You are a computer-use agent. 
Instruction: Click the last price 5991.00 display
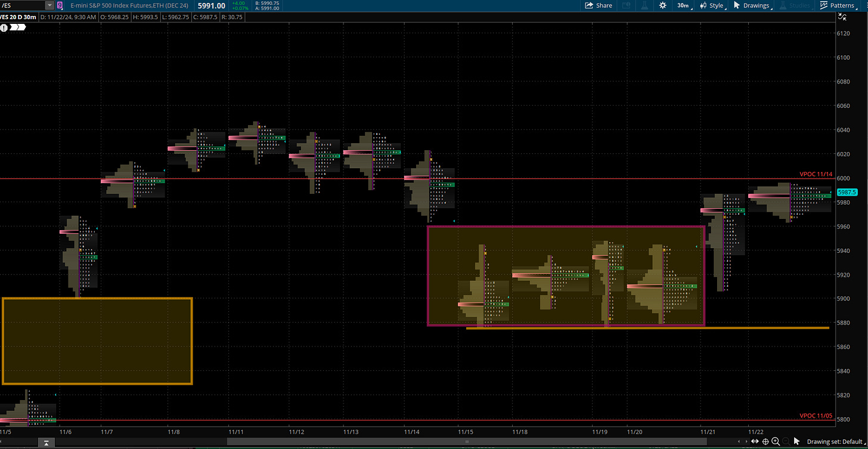(211, 5)
